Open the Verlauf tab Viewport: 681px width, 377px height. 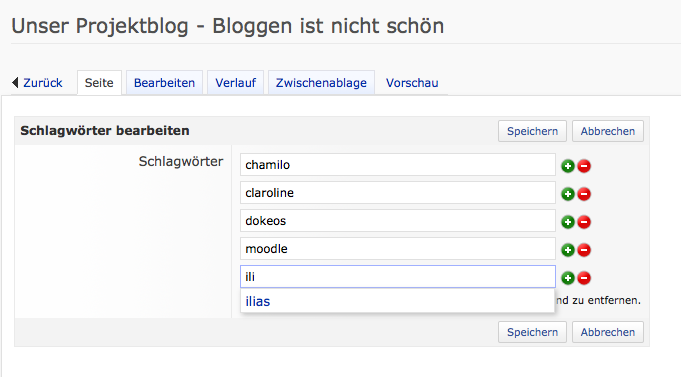pyautogui.click(x=235, y=83)
